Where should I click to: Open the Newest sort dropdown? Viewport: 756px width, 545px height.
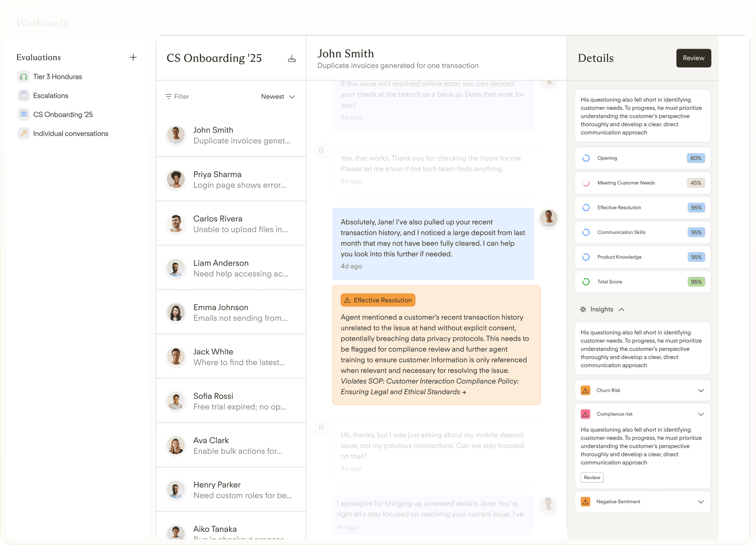coord(278,96)
